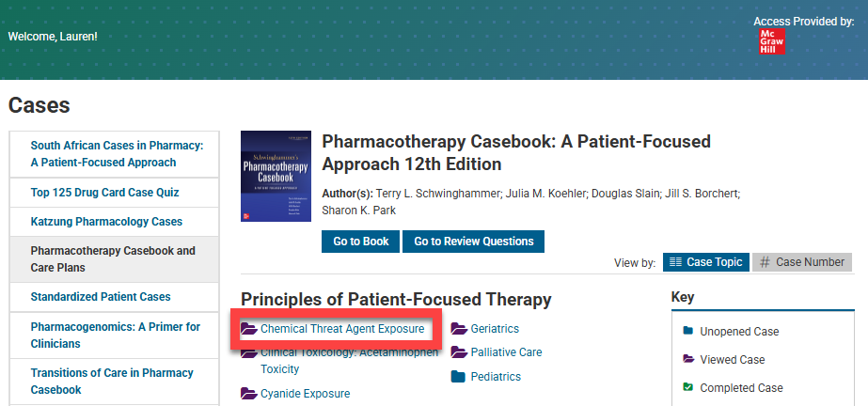This screenshot has height=406, width=868.
Task: Open South African Cases in Pharmacy
Action: (x=117, y=154)
